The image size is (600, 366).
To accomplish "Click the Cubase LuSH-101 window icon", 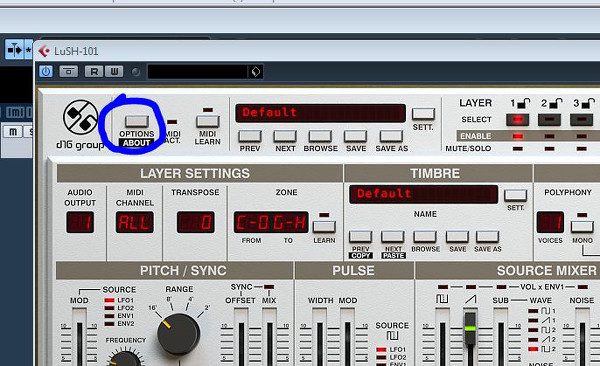I will click(44, 51).
